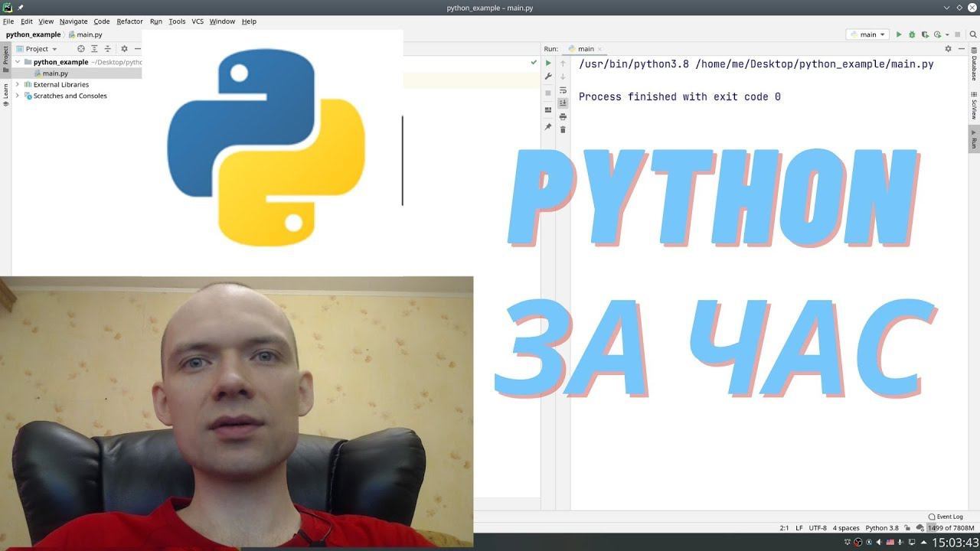Toggle soft-wrap in Run console
The width and height of the screenshot is (980, 551).
coord(563,90)
